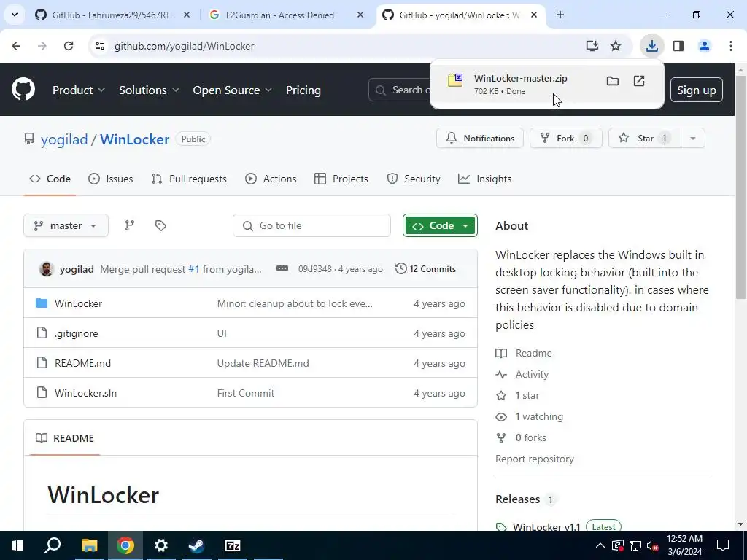
Task: Fork the repository button
Action: click(566, 138)
